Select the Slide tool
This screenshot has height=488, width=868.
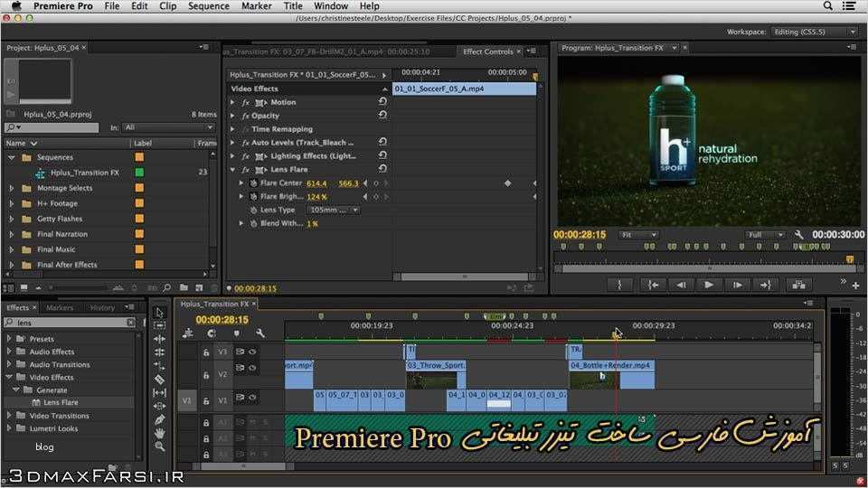pos(159,406)
